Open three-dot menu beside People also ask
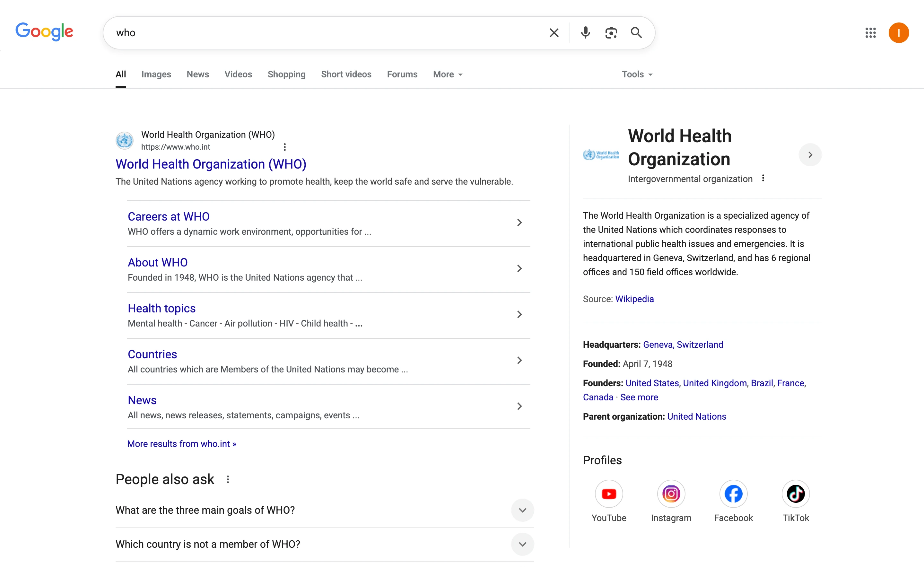Image resolution: width=924 pixels, height=567 pixels. click(x=228, y=479)
